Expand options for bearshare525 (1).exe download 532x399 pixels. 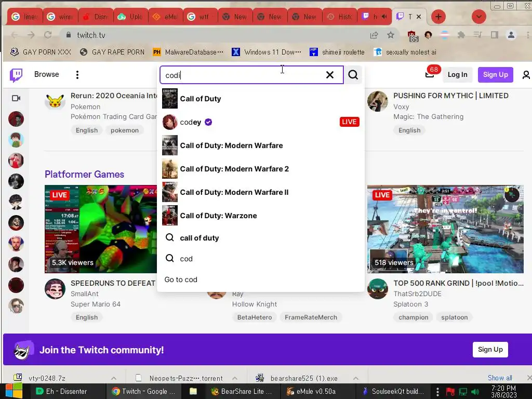(355, 378)
